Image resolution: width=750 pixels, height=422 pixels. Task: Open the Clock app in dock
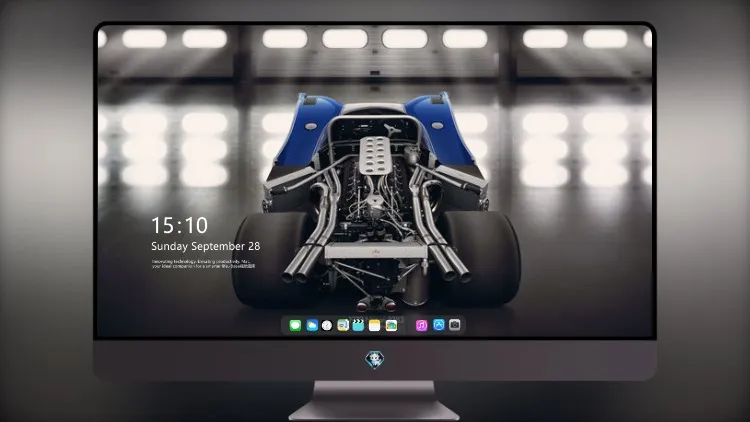tap(327, 325)
